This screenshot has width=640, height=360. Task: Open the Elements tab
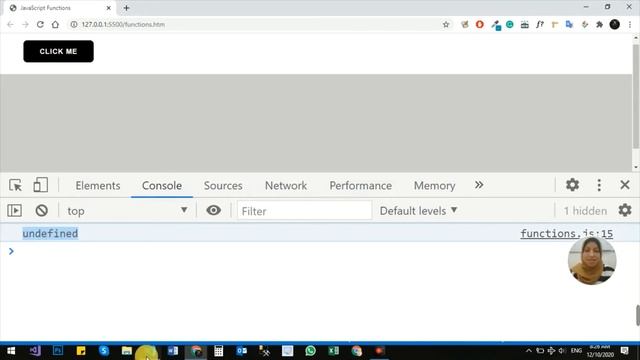(x=98, y=186)
